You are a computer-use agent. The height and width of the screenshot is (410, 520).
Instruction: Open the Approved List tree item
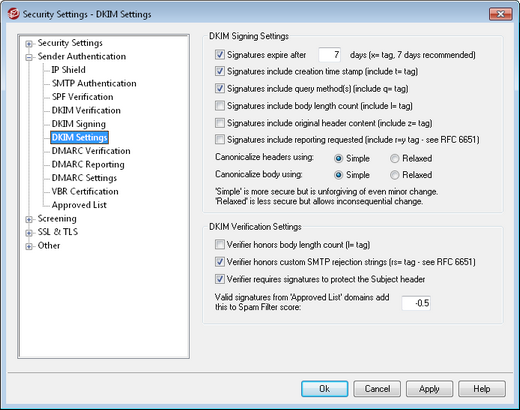(79, 205)
